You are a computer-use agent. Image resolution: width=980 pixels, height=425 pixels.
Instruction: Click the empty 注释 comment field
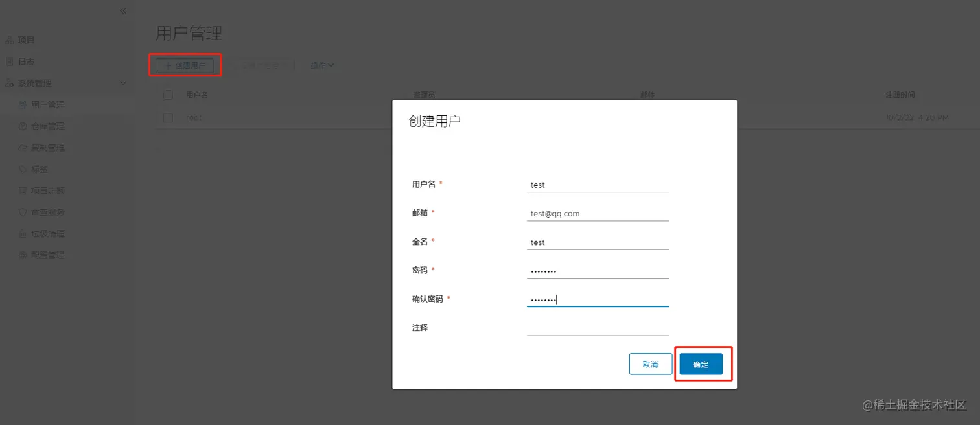pos(598,328)
